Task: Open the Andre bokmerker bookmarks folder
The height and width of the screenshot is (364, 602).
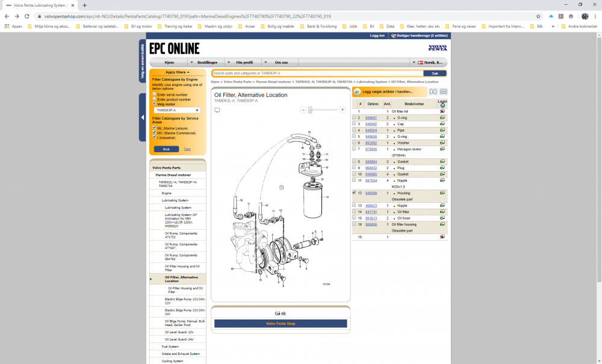Action: click(579, 26)
